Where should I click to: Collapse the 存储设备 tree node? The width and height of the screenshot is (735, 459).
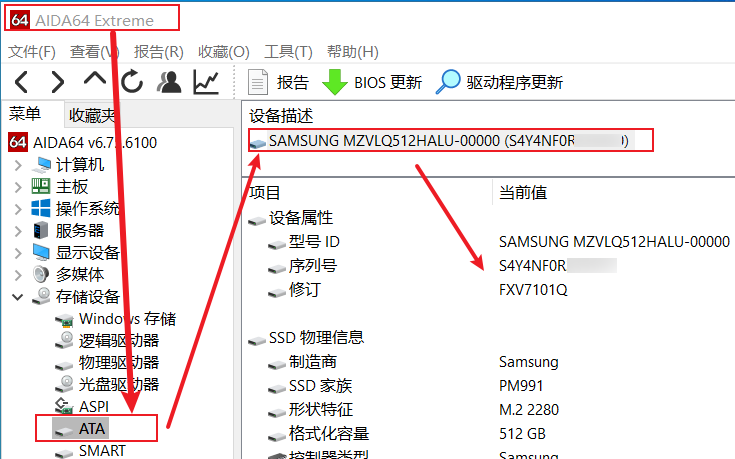coord(18,297)
